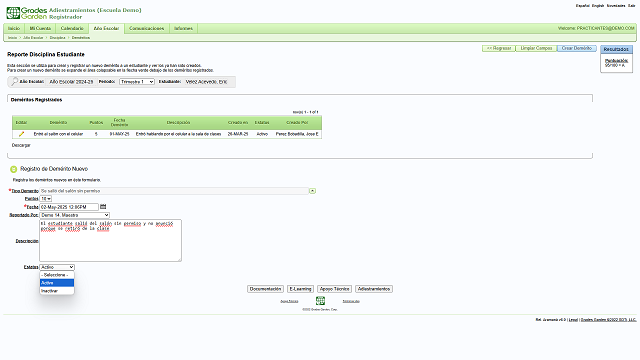Switch language to Español

point(582,6)
